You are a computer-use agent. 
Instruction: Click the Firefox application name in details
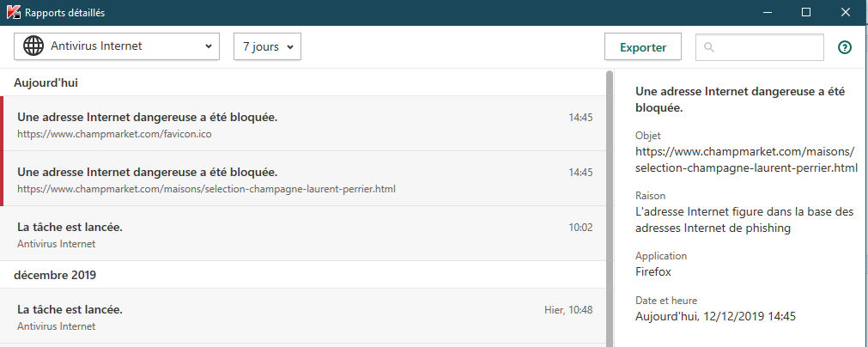pyautogui.click(x=653, y=271)
